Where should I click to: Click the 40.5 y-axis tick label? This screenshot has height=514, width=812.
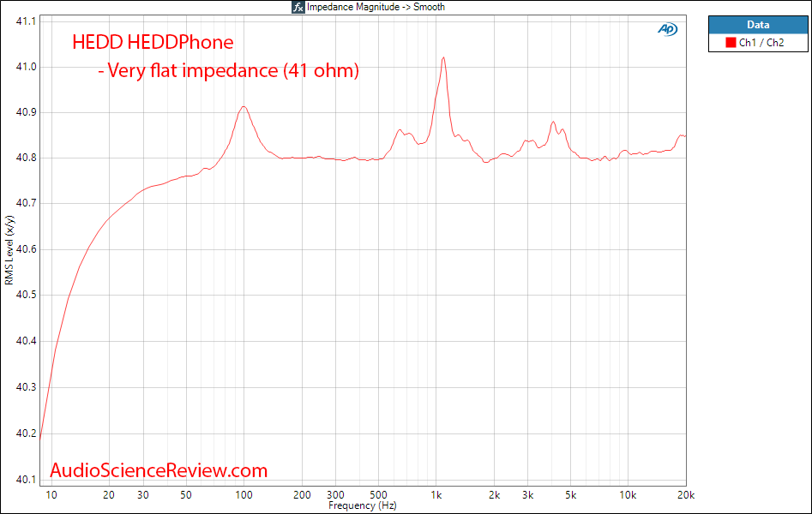coord(26,295)
